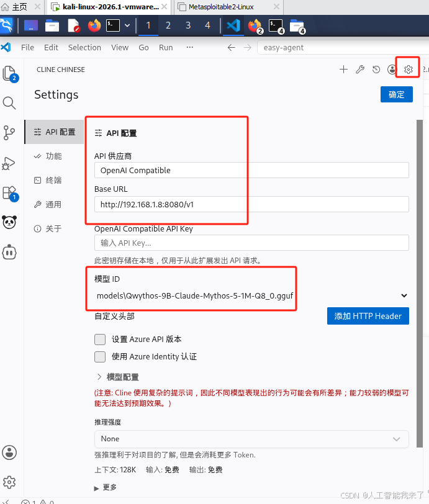The image size is (429, 504).
Task: Open the grouped terminal windows in taskbar
Action: (276, 26)
